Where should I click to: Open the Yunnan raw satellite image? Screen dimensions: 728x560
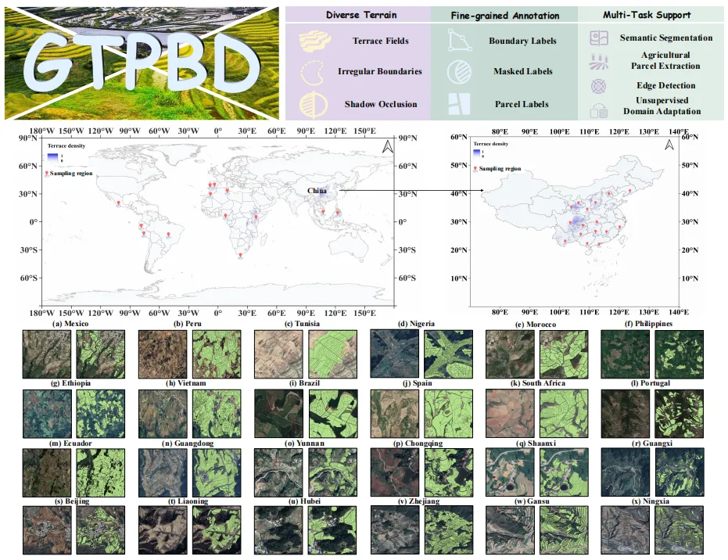tap(278, 472)
